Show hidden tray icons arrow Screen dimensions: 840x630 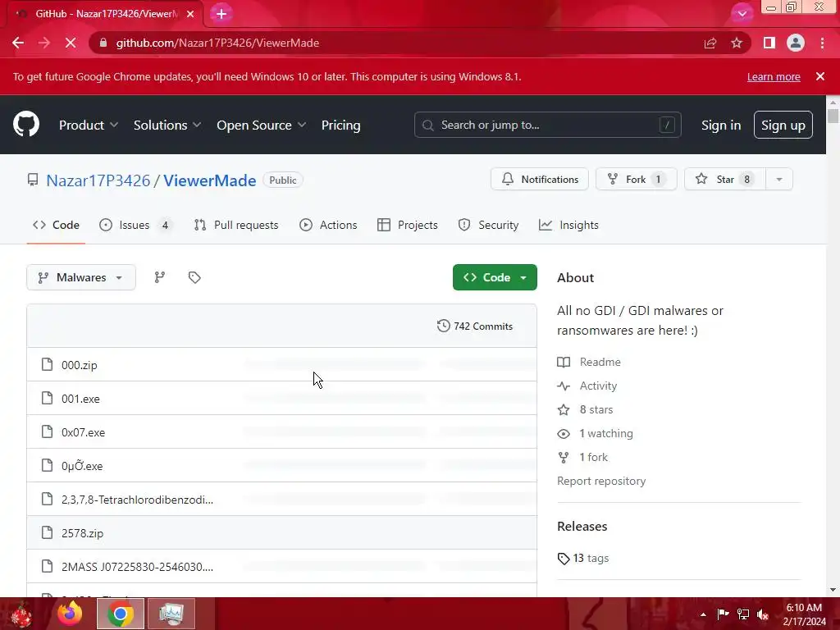click(x=703, y=614)
